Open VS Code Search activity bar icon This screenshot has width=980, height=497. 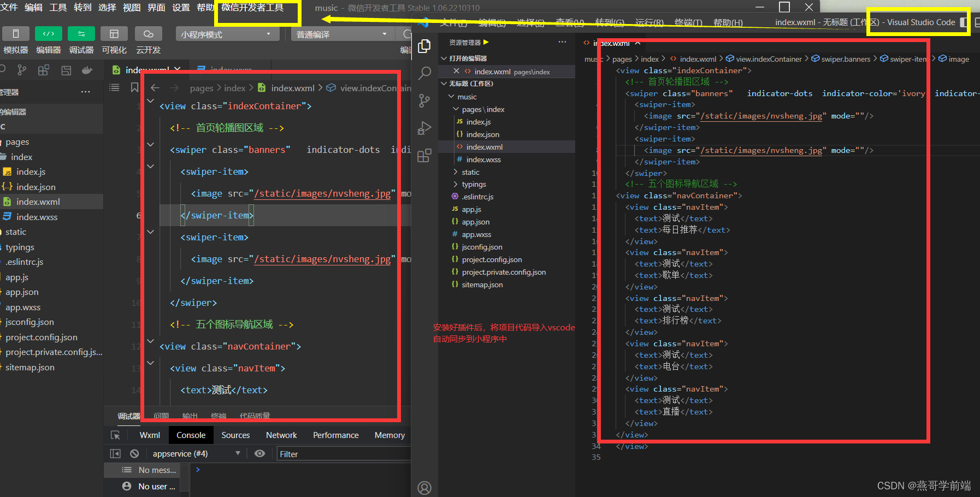[x=424, y=73]
